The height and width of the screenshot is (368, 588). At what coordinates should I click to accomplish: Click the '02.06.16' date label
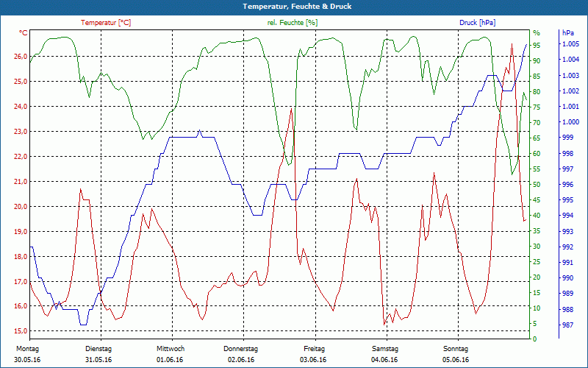pyautogui.click(x=241, y=360)
